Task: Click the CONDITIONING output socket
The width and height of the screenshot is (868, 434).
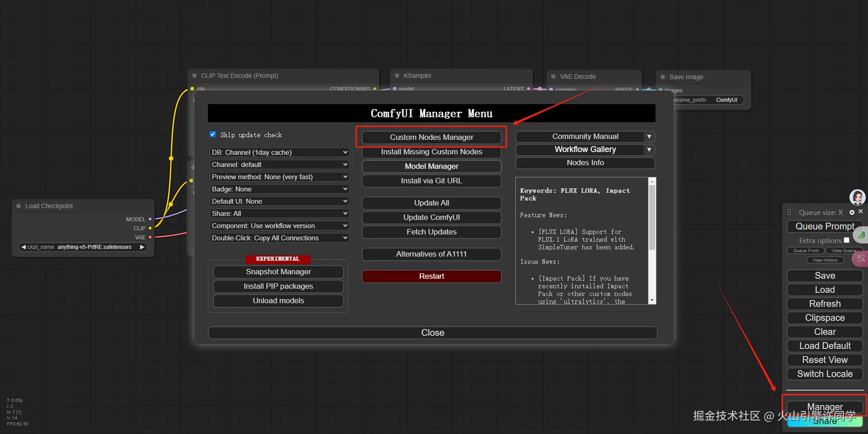Action: point(375,89)
